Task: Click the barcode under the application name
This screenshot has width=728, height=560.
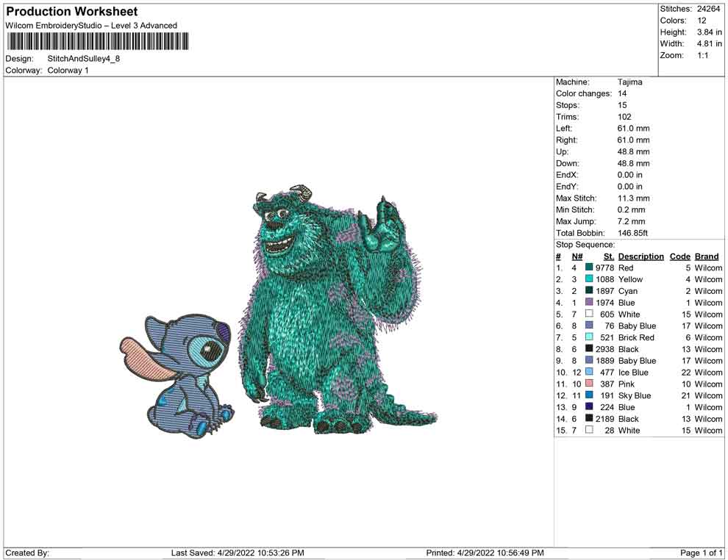Action: pos(98,41)
